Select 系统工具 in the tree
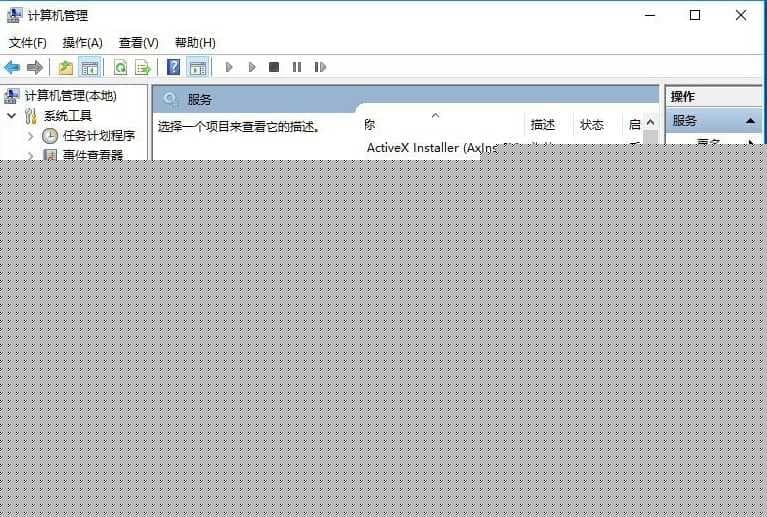The height and width of the screenshot is (517, 767). click(x=68, y=116)
